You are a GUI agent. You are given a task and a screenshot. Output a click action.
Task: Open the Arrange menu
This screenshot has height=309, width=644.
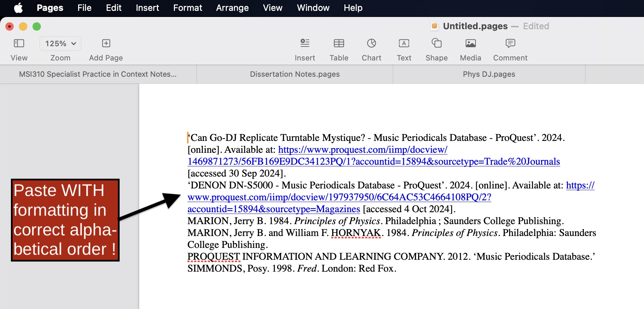(232, 8)
